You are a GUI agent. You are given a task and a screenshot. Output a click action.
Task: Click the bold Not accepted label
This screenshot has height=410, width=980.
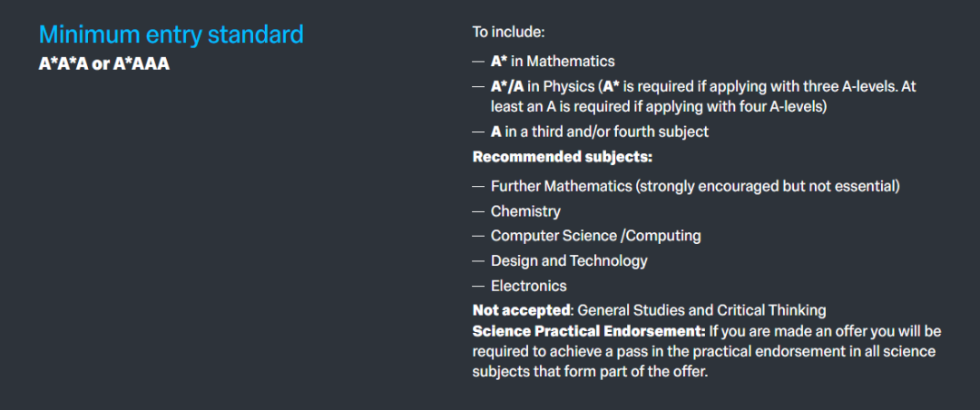click(x=522, y=310)
